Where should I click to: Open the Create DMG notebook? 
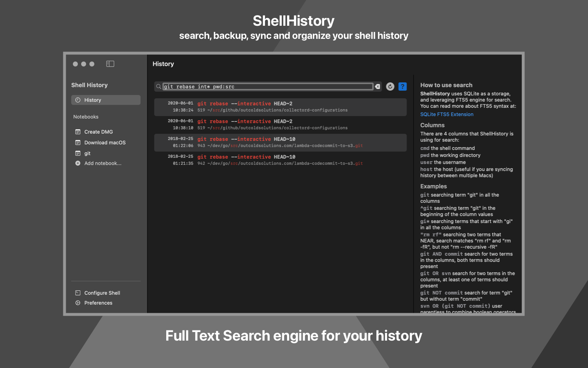pyautogui.click(x=98, y=132)
